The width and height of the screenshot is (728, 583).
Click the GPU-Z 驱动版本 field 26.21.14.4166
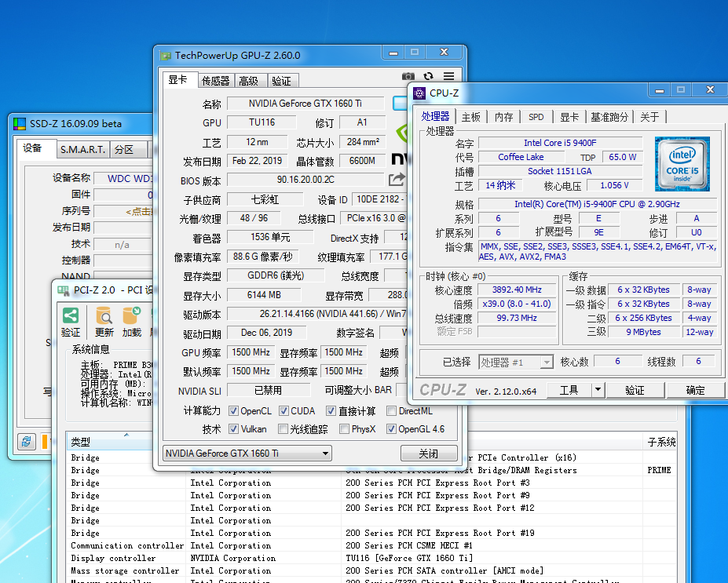(x=317, y=314)
